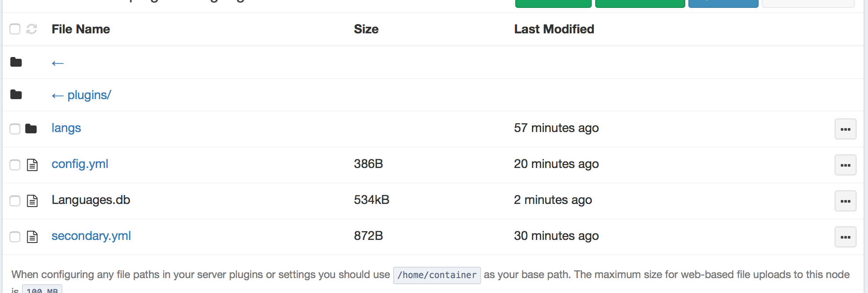The height and width of the screenshot is (293, 868).
Task: Click the /home/container path code
Action: pos(437,275)
